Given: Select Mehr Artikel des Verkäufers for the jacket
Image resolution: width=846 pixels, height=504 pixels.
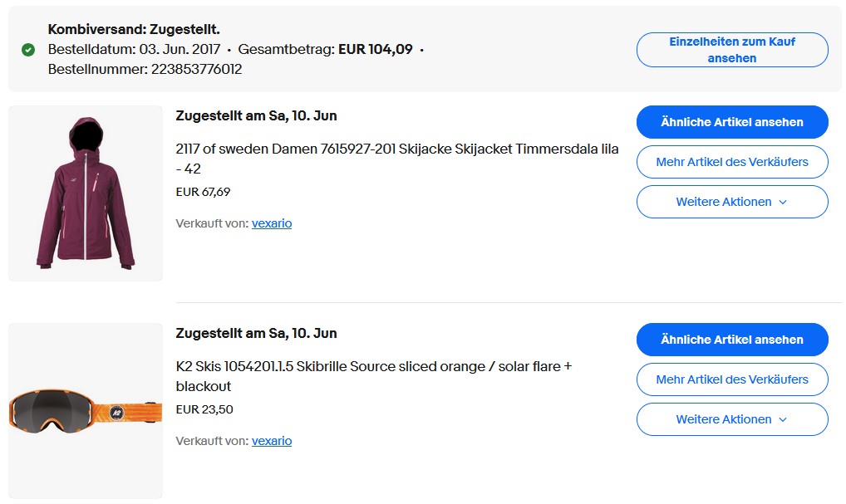Looking at the screenshot, I should point(731,162).
